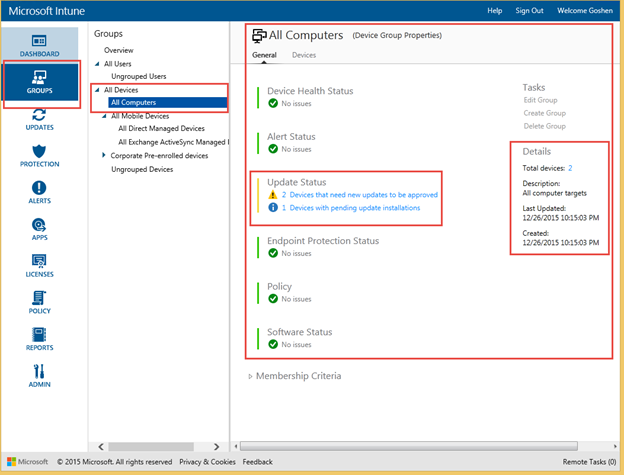Click the Alert Status green check icon
Viewport: 624px width, 475px height.
273,149
